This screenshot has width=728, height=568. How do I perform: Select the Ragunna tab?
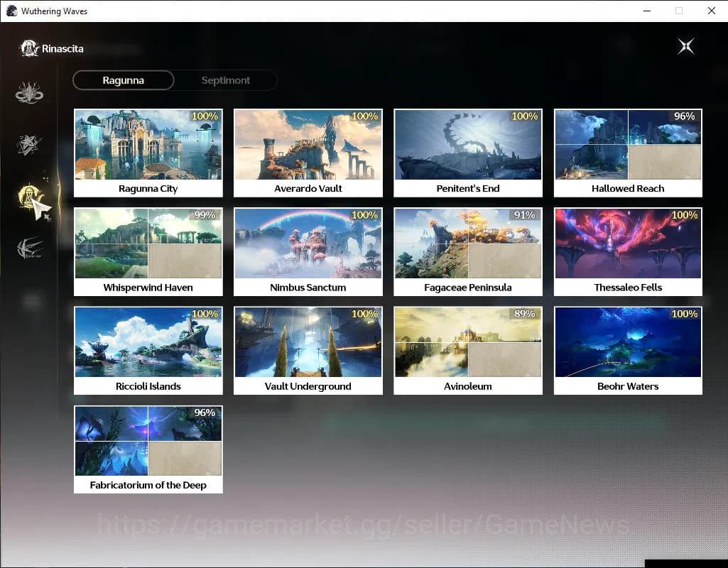(124, 80)
